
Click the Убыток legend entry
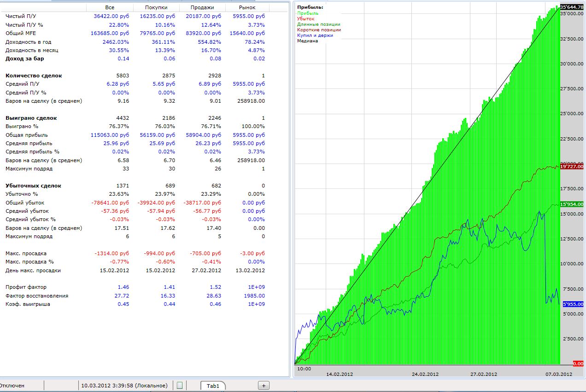pos(306,19)
